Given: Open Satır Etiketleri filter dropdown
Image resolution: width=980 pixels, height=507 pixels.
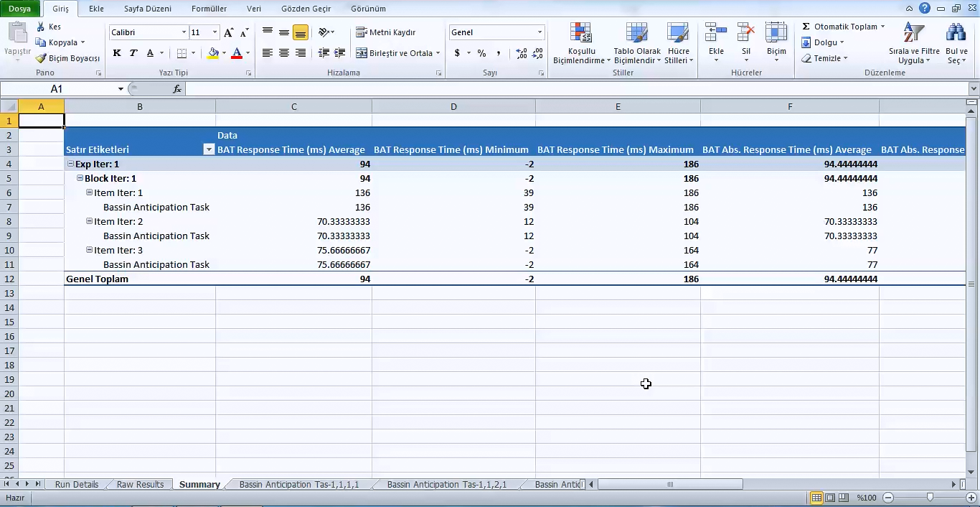Looking at the screenshot, I should pos(209,149).
